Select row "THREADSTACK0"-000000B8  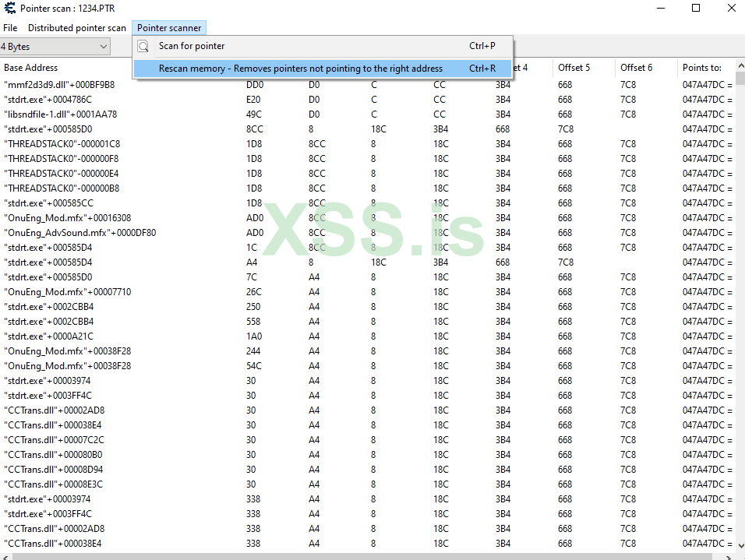click(x=368, y=188)
